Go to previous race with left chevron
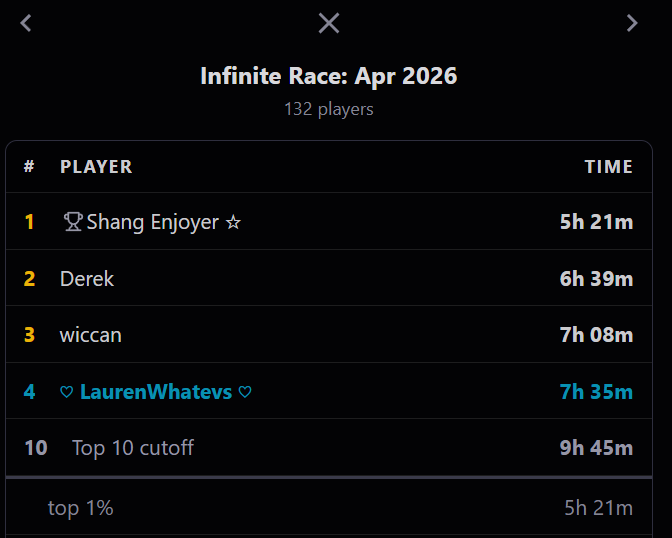 click(x=26, y=23)
